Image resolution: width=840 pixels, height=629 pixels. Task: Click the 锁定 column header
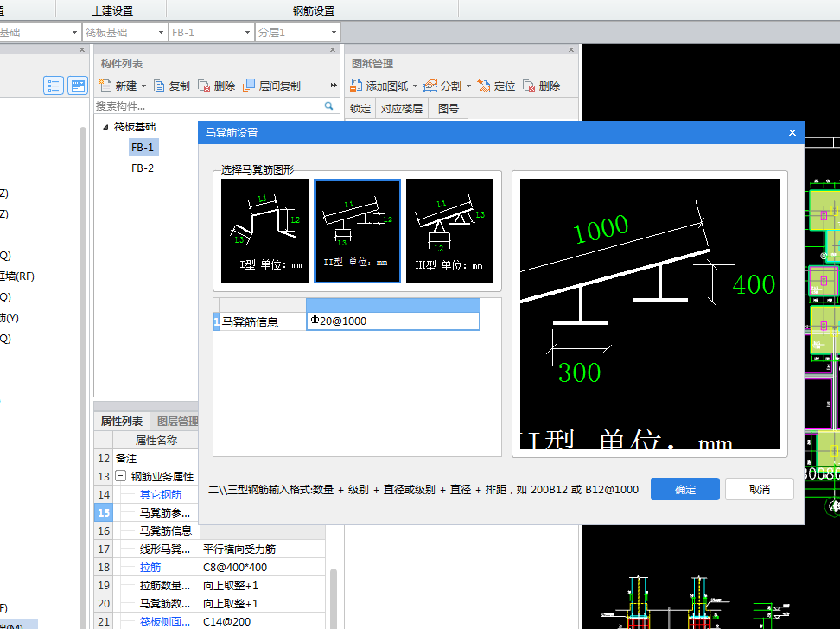360,109
